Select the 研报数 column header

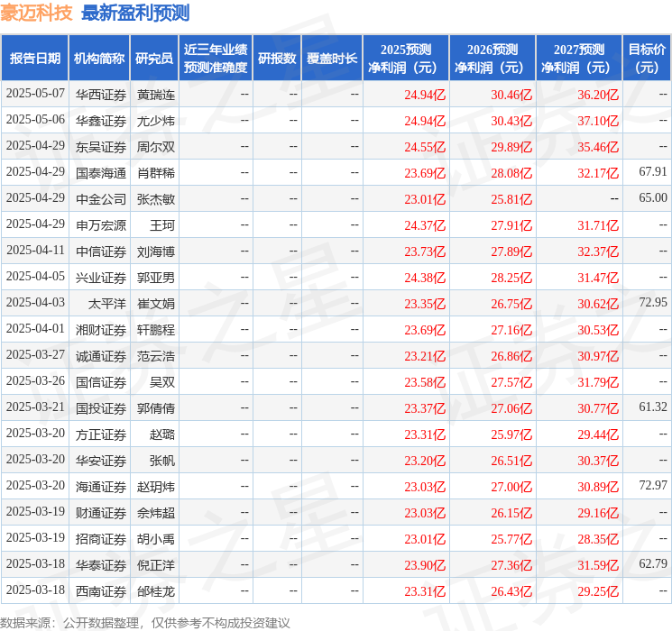tap(277, 59)
